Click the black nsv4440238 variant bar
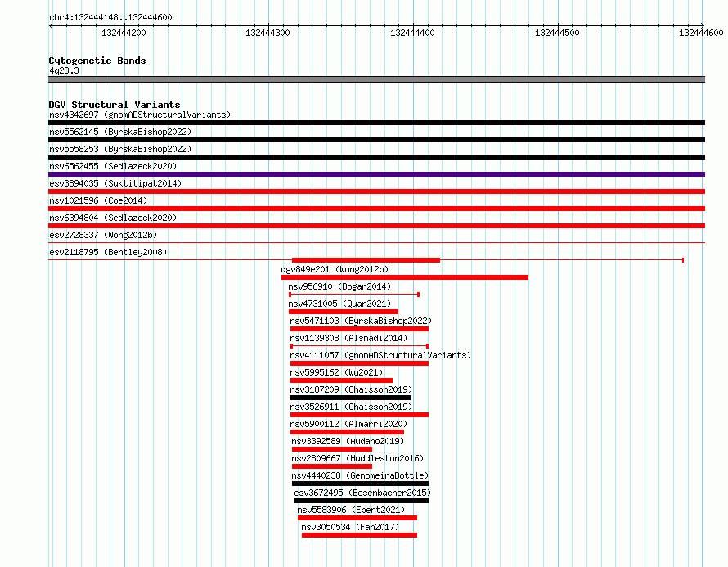The image size is (728, 567). 360,484
